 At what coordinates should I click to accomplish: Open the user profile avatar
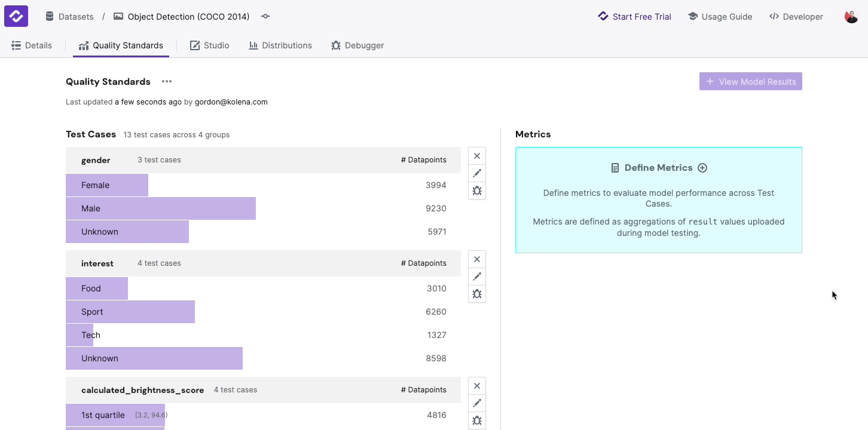pos(851,17)
